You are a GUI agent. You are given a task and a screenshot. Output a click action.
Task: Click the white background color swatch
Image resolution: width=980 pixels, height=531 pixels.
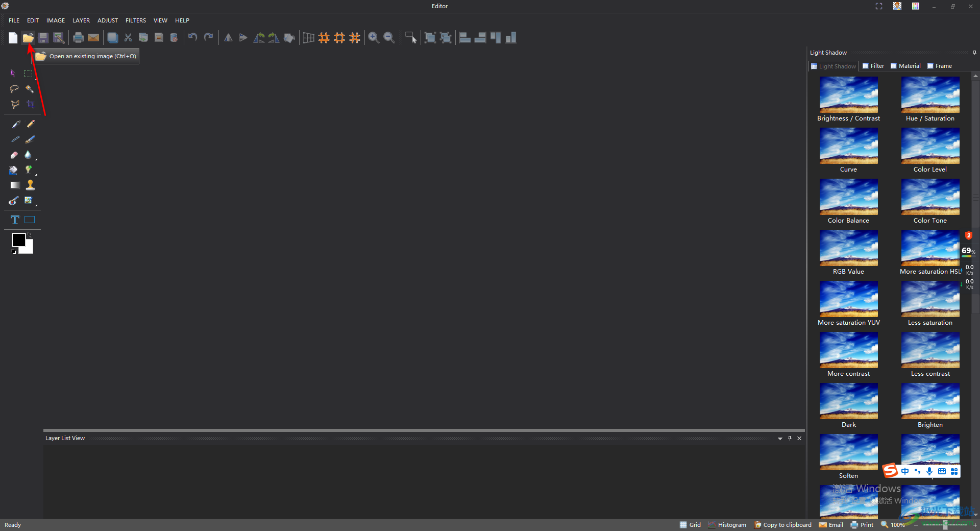coord(29,249)
